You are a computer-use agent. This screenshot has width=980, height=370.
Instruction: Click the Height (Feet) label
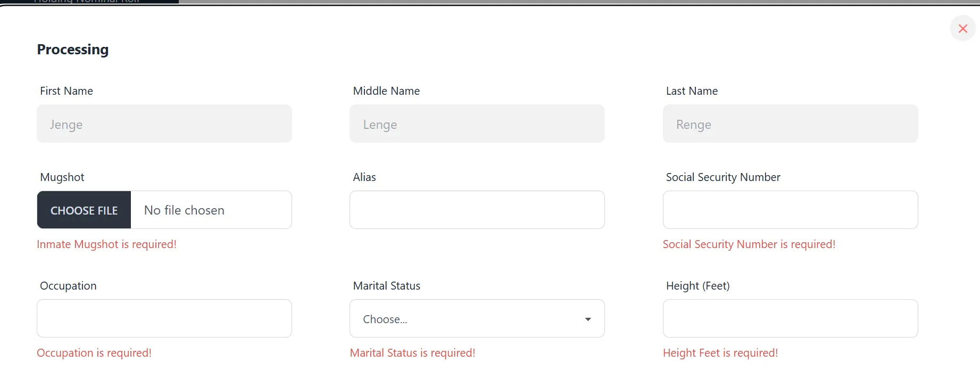pyautogui.click(x=697, y=286)
